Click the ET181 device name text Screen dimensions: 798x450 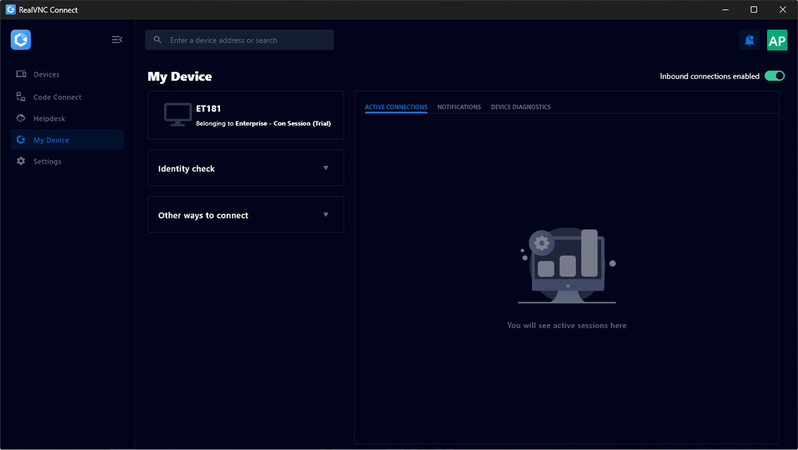tap(208, 108)
